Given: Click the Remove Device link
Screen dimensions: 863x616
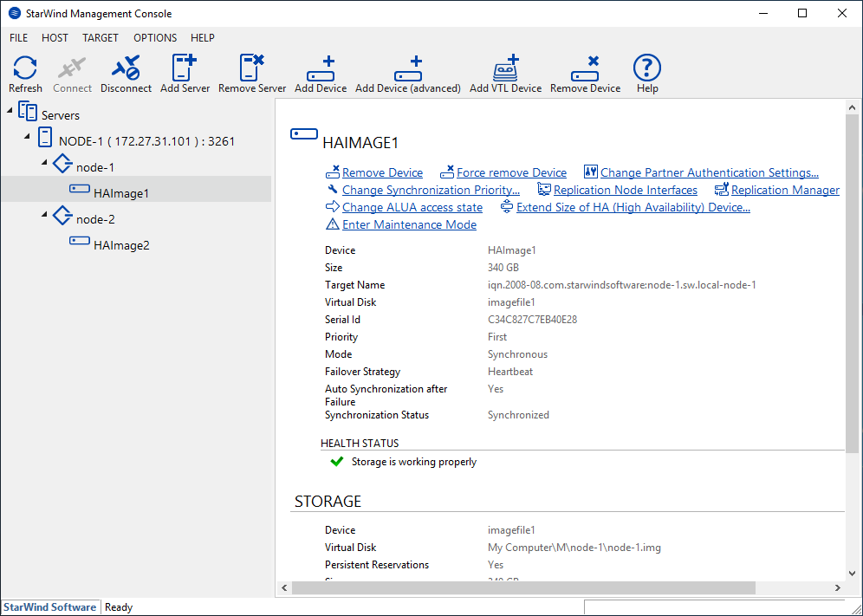Looking at the screenshot, I should click(x=382, y=173).
